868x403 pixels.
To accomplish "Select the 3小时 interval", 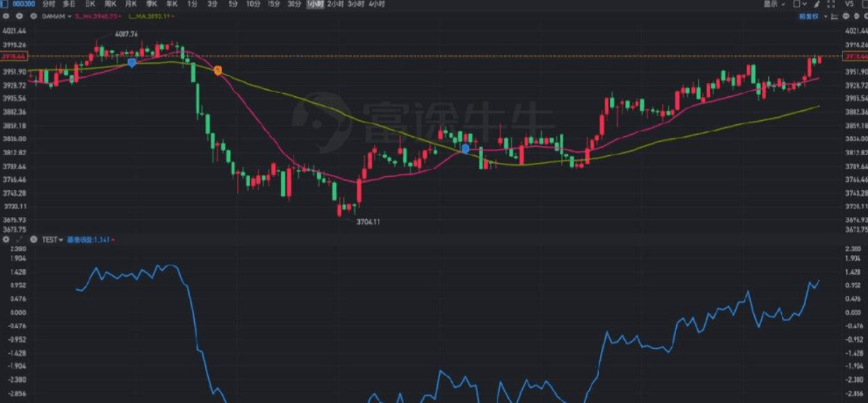I will pos(355,4).
